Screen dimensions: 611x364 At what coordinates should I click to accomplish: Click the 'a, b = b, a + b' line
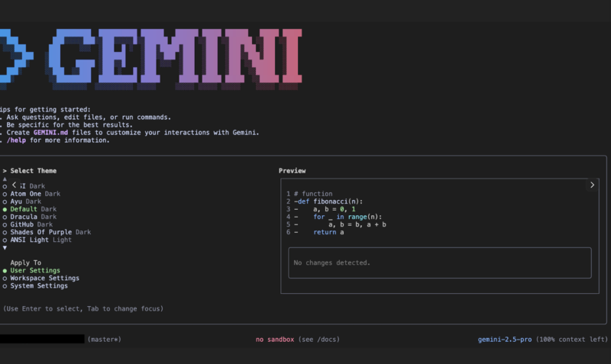click(357, 224)
